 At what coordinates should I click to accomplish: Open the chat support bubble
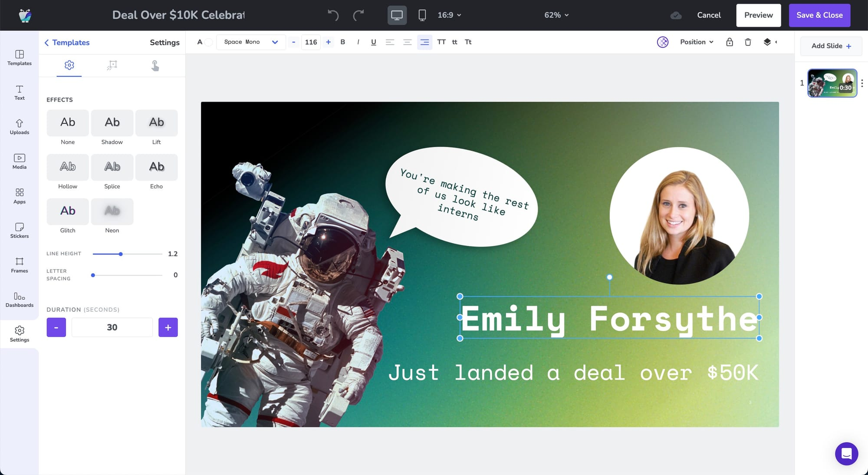point(846,454)
